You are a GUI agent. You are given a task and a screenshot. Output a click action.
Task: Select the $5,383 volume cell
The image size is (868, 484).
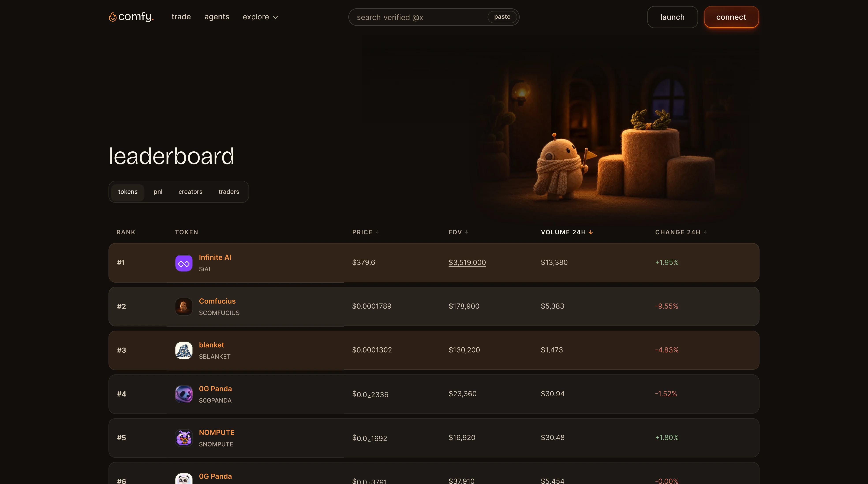(553, 306)
